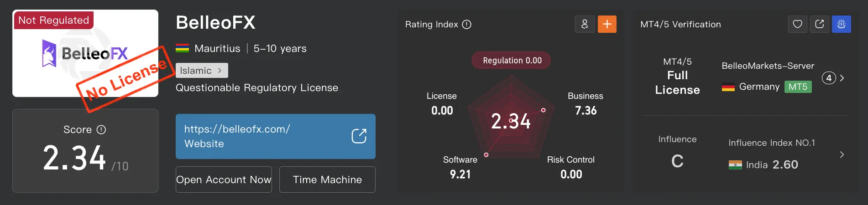Click the Influence grade C
The image size is (868, 205).
tap(677, 161)
